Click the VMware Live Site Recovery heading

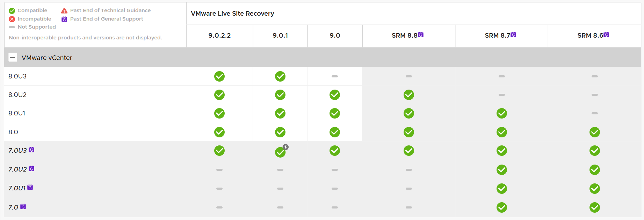tap(232, 14)
